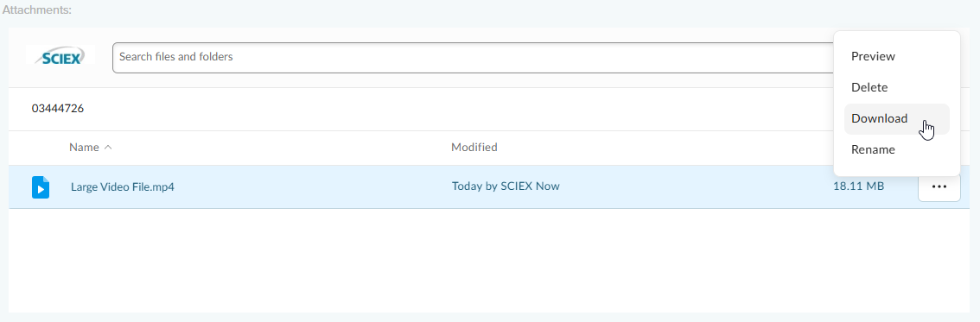Open the 03444726 folder breadcrumb

(58, 109)
